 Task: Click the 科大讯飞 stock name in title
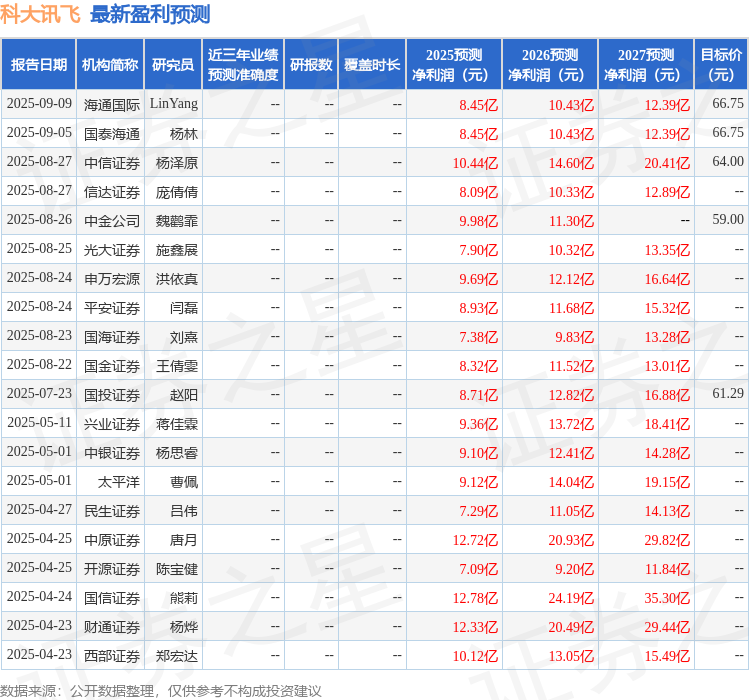pos(41,14)
